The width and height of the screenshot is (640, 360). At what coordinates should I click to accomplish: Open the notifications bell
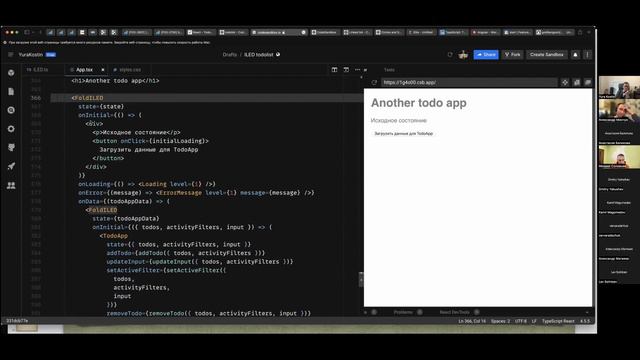pos(576,54)
